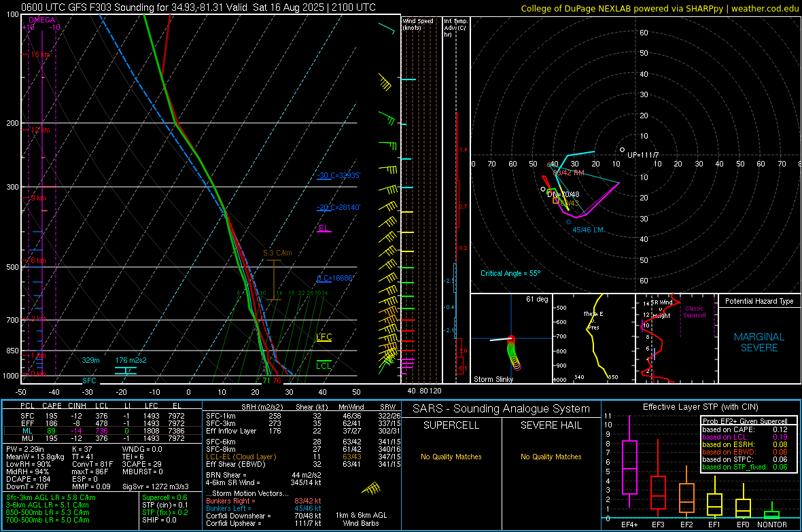This screenshot has height=532, width=802.
Task: Open the weather.cod.edu NEXLAB credit link
Action: tap(660, 8)
